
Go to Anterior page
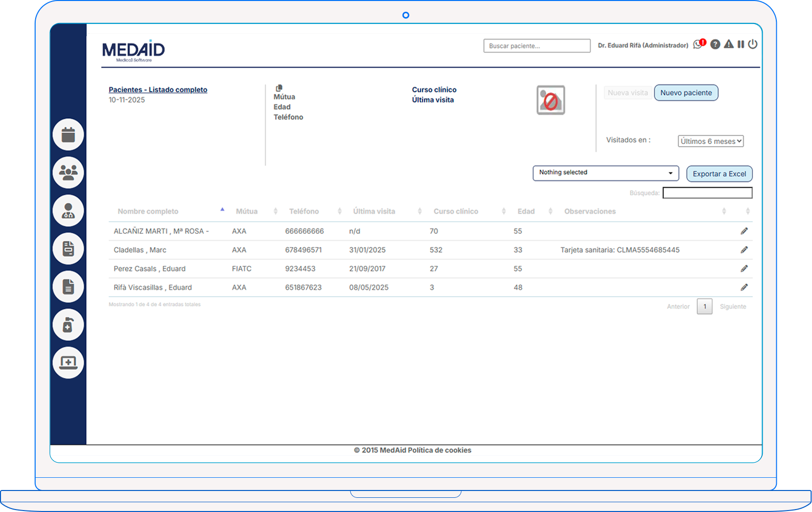[678, 307]
